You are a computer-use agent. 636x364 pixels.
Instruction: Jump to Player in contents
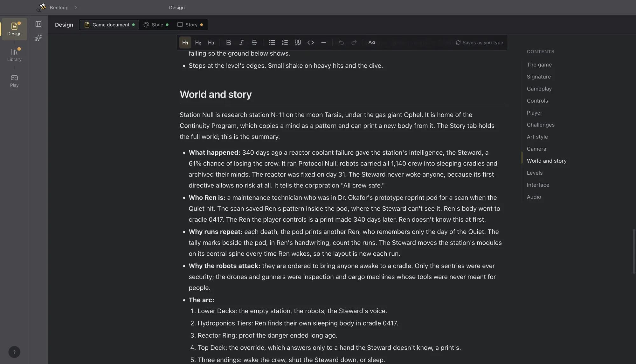pos(535,113)
